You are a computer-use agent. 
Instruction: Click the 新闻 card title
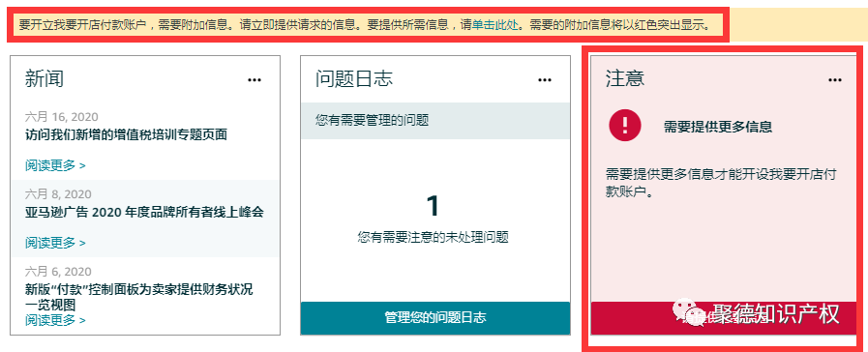[45, 78]
